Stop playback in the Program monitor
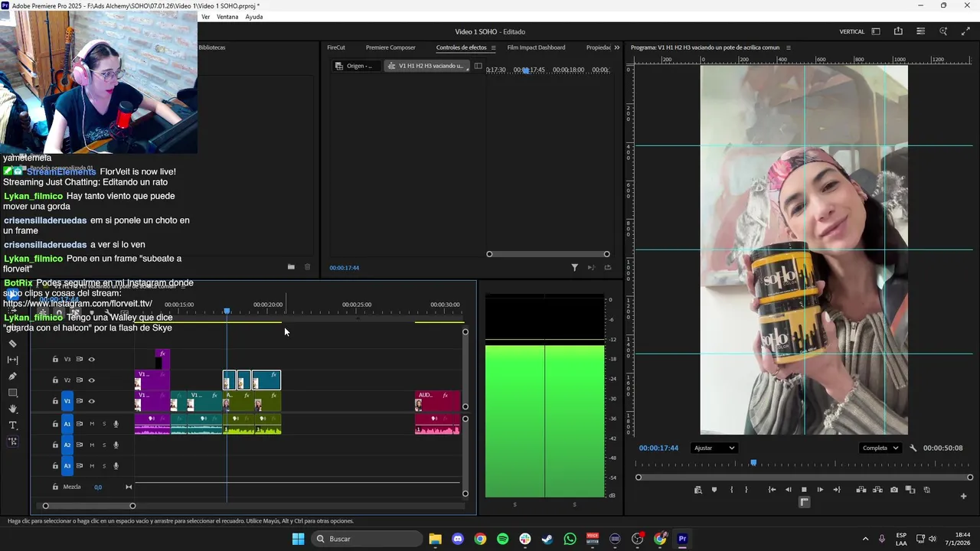 tap(804, 490)
